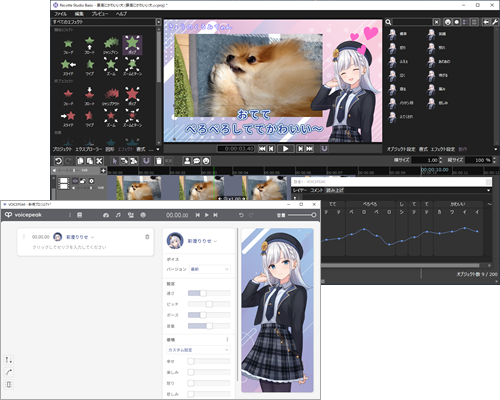Click the trash delete icon in the timeline toolbar

tap(159, 161)
